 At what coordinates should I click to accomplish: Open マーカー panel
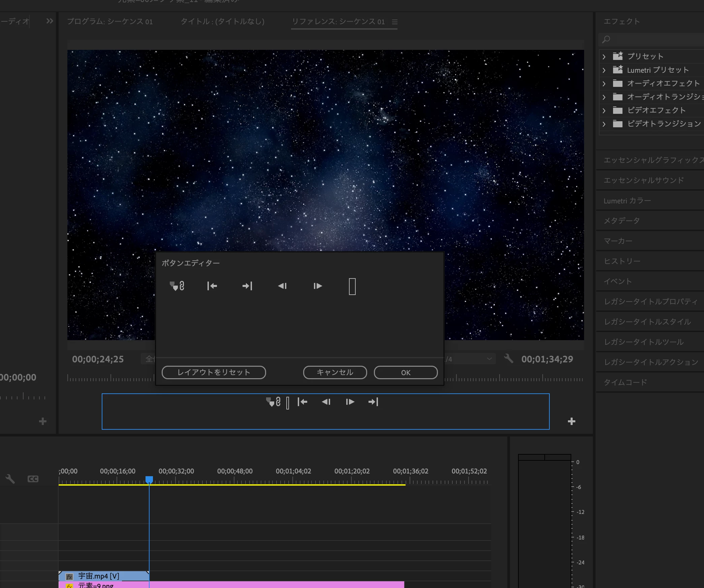[x=618, y=241]
